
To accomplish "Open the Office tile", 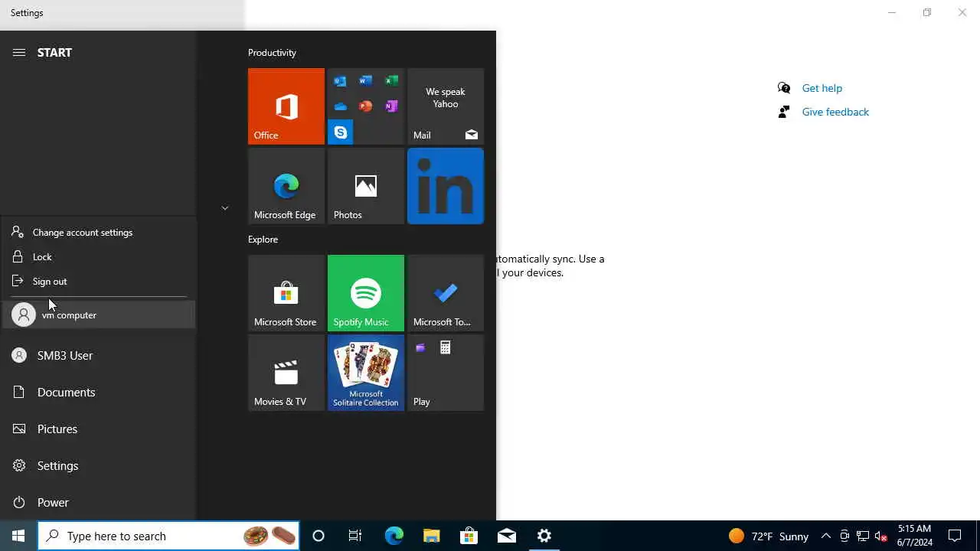I will tap(286, 106).
